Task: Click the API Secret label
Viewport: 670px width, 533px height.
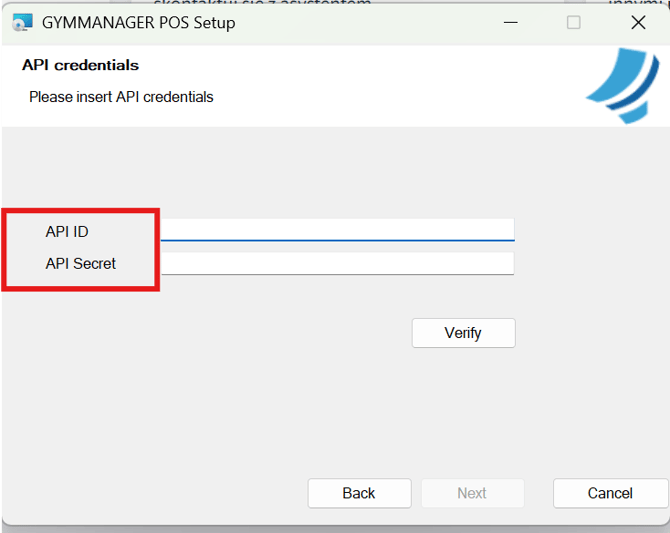Action: click(81, 264)
